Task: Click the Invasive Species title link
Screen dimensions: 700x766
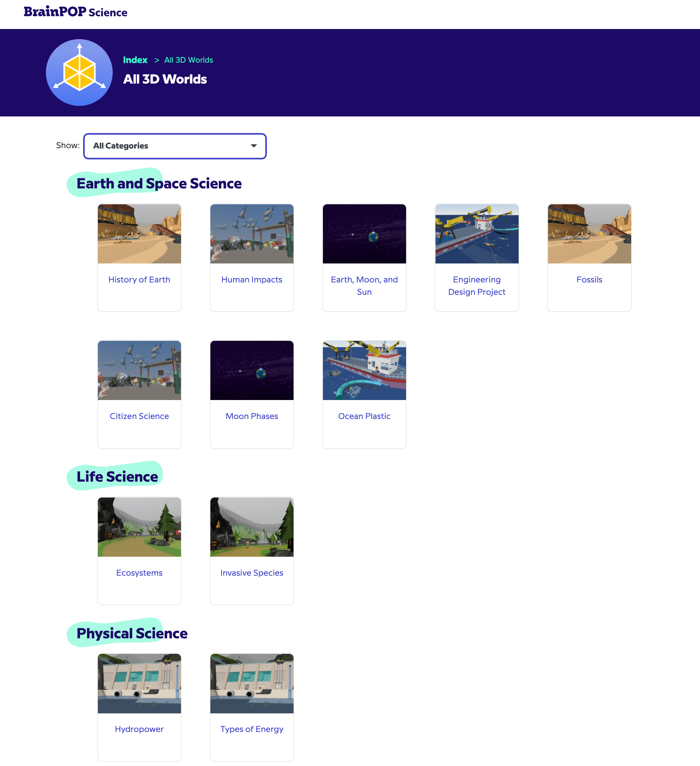Action: tap(252, 573)
